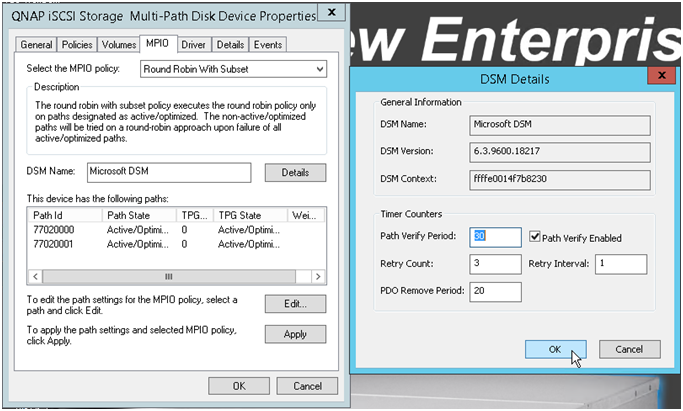The width and height of the screenshot is (683, 411).
Task: Click Cancel in the DSM Details dialog
Action: coord(629,349)
